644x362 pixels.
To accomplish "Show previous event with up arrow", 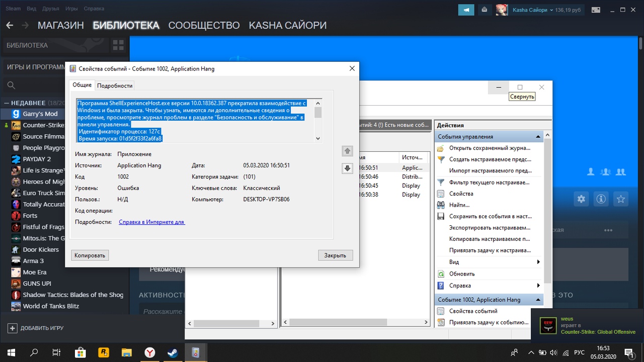I will coord(347,151).
